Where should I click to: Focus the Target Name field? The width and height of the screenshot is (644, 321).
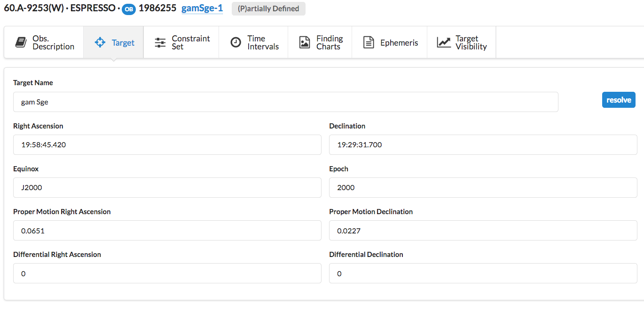(x=285, y=102)
